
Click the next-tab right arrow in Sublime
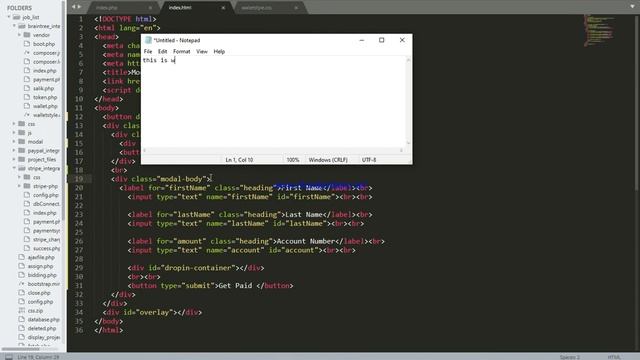(x=79, y=7)
